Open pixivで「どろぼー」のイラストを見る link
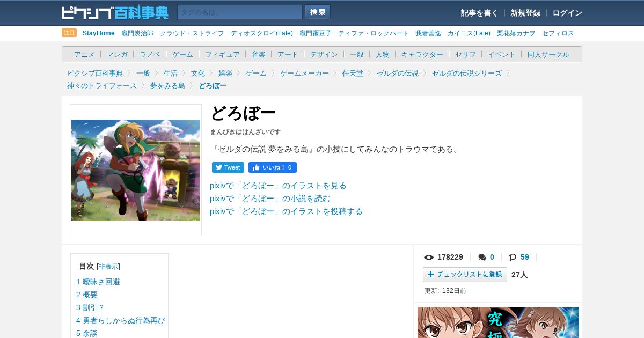Screen dimensions: 644x338 point(278,186)
